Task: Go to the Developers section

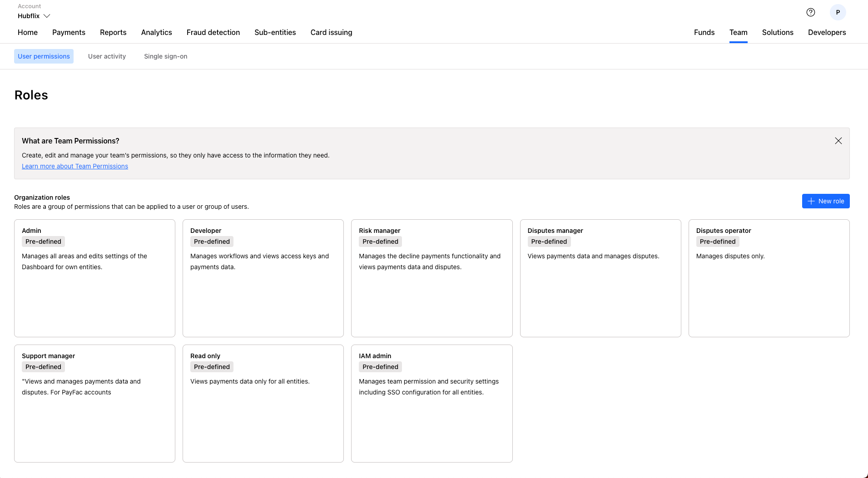Action: (827, 32)
